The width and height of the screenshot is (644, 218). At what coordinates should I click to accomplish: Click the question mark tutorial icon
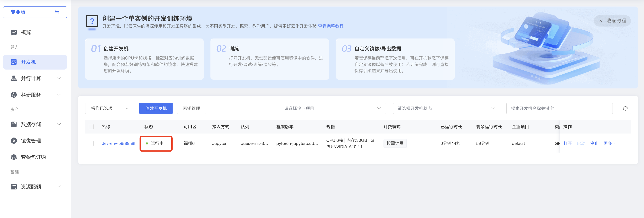(x=92, y=22)
